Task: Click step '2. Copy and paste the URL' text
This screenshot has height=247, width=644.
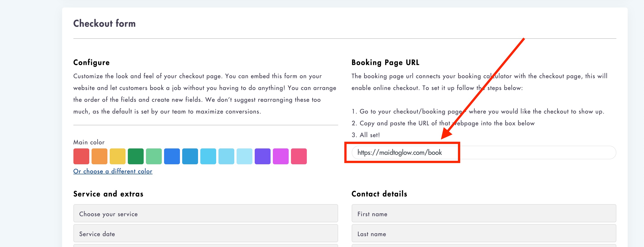Action: (443, 123)
